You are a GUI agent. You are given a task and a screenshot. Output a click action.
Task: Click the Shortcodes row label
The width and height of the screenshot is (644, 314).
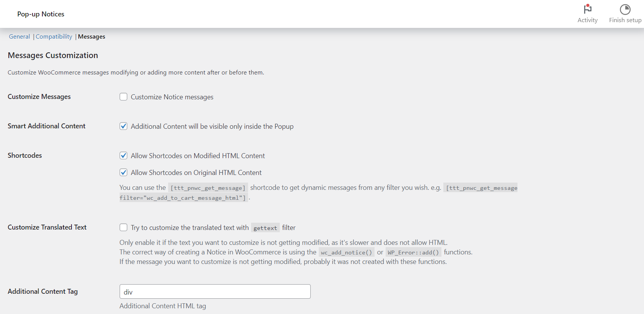[x=25, y=155]
